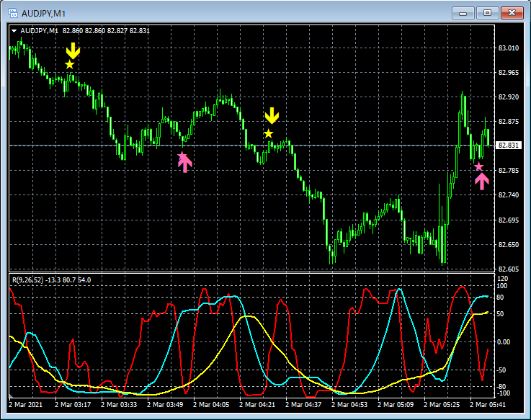The height and width of the screenshot is (420, 531).
Task: Click the '2 Mar 04:05' time axis label
Action: [x=211, y=405]
